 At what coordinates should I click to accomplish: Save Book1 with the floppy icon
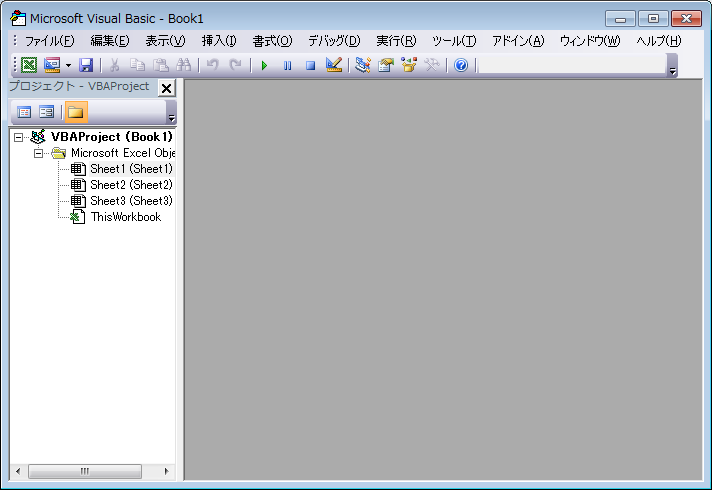[x=86, y=65]
